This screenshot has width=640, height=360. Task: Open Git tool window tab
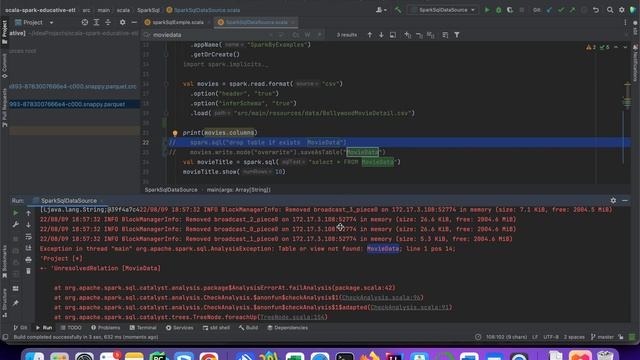[x=20, y=327]
